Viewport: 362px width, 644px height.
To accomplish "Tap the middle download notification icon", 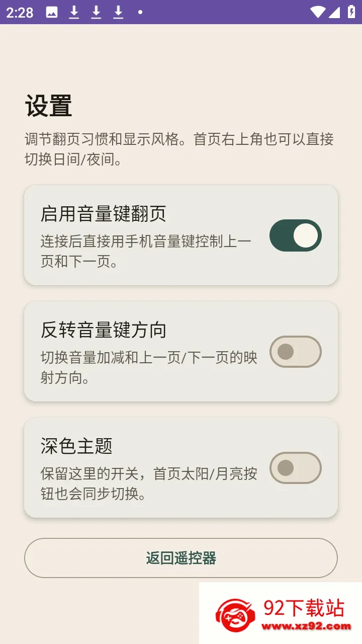I will click(x=96, y=12).
